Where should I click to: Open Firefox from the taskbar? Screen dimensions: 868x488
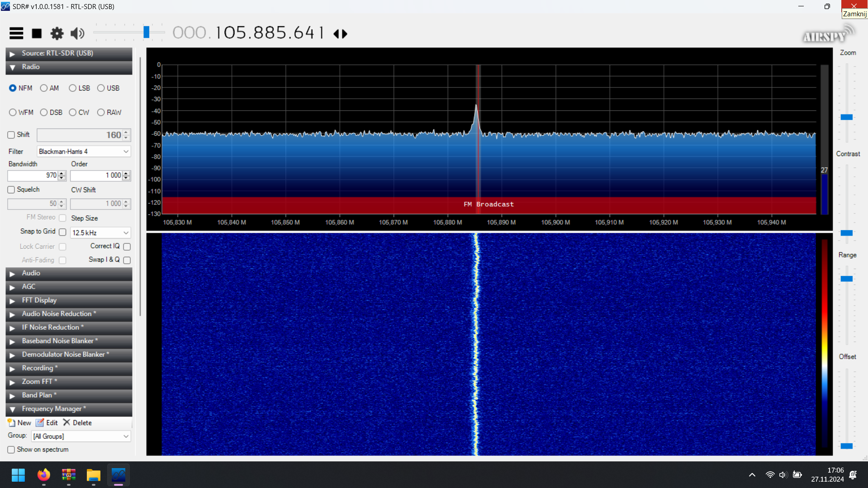pyautogui.click(x=43, y=475)
